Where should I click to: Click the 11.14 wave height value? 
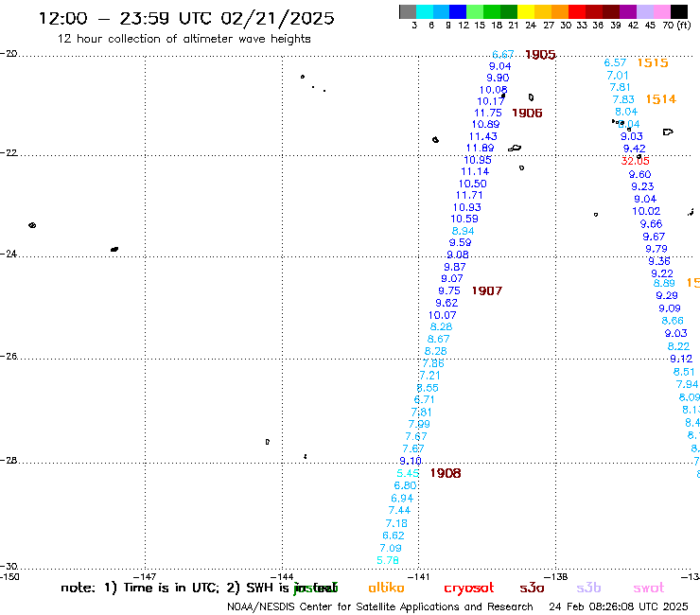(475, 171)
